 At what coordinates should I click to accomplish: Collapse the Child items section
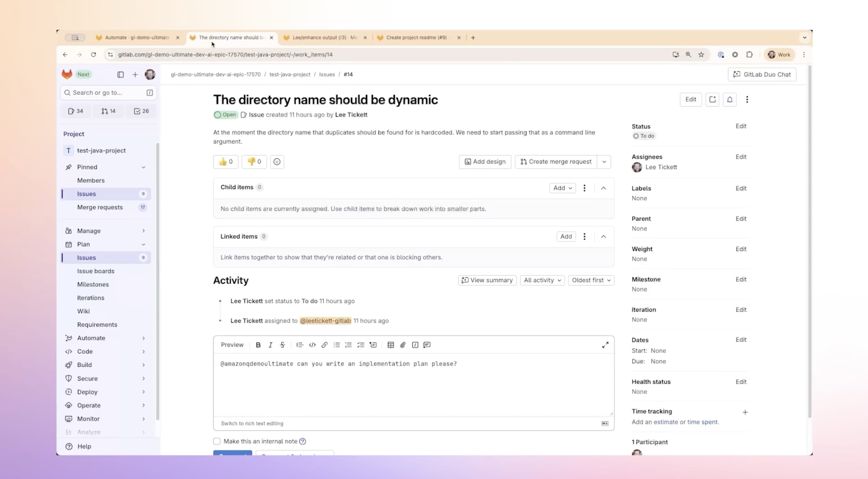[x=603, y=188]
